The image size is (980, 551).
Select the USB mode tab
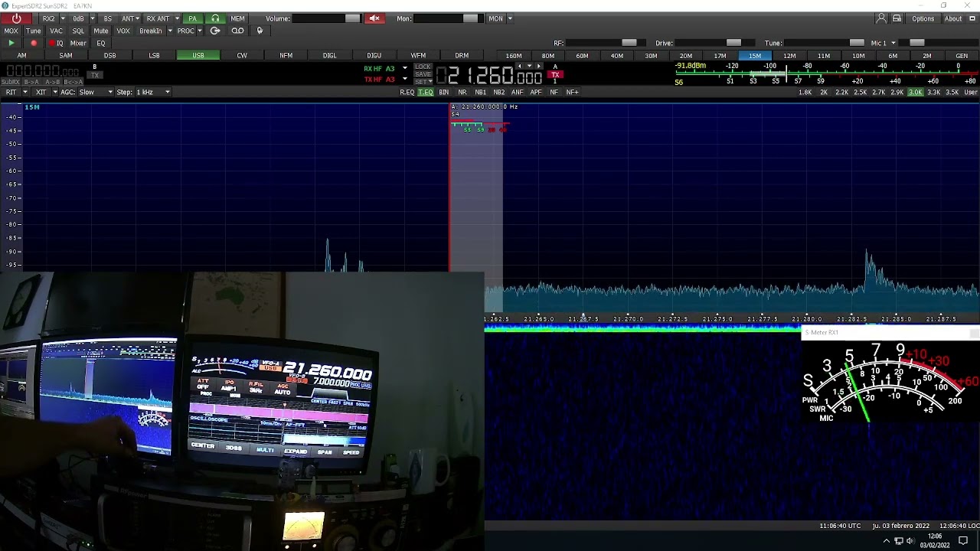[x=198, y=55]
